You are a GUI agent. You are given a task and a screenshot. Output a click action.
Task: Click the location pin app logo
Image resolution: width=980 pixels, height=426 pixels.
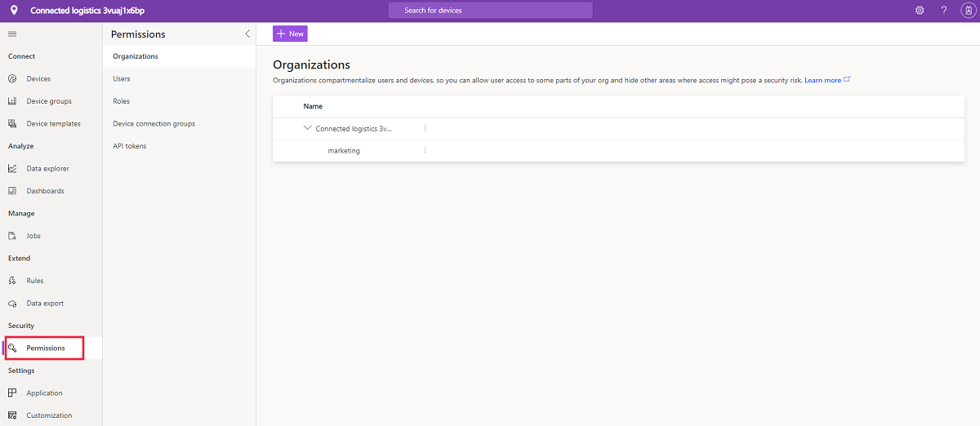tap(13, 11)
